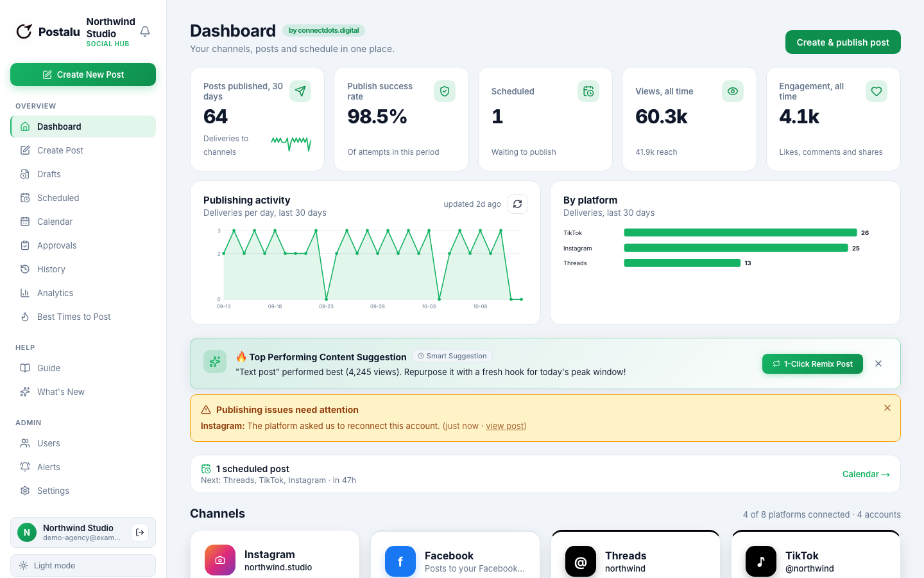924x578 pixels.
Task: Click the Smart Suggestion tag
Action: 452,356
